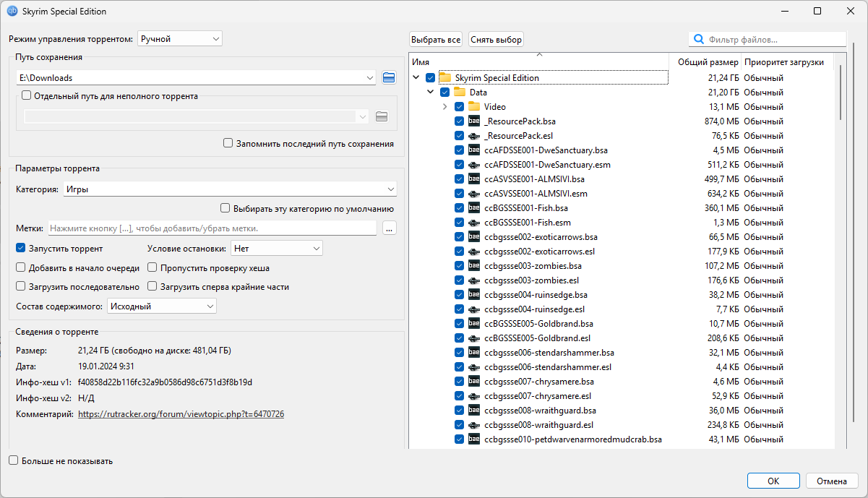Click the file icon of ccbgssse003-zombies.esl

coord(474,280)
